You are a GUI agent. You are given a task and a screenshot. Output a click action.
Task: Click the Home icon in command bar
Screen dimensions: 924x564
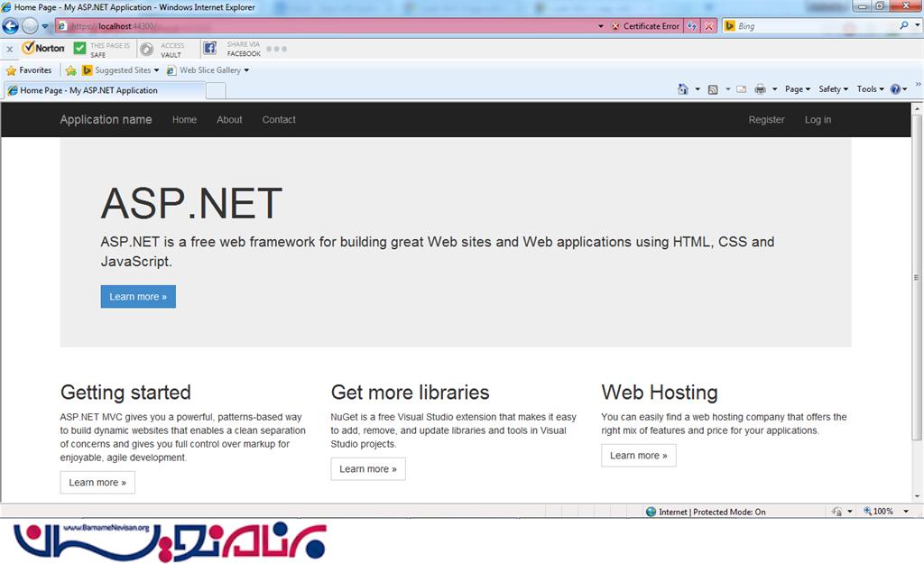(684, 89)
